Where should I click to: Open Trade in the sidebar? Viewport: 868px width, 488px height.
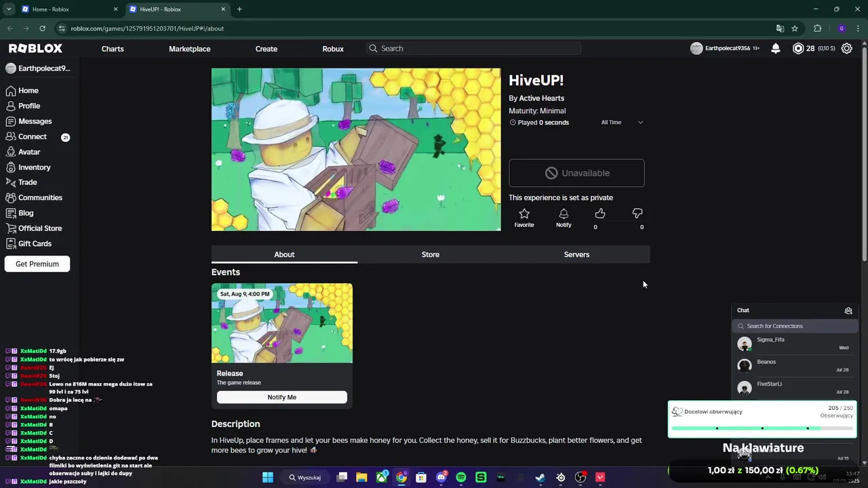(27, 182)
